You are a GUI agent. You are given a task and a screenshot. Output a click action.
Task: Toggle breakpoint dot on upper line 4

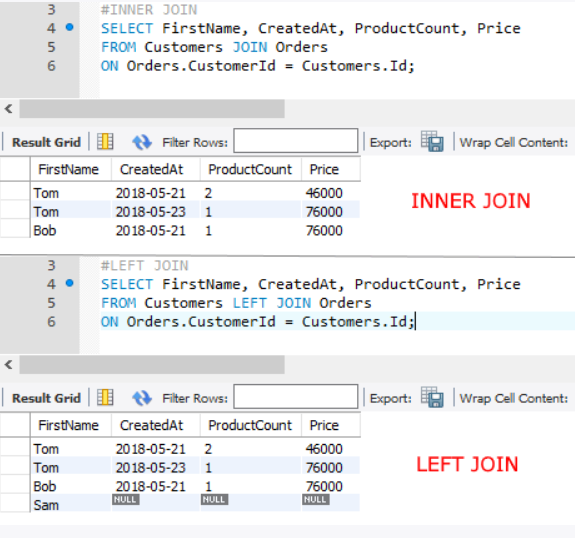pyautogui.click(x=69, y=27)
